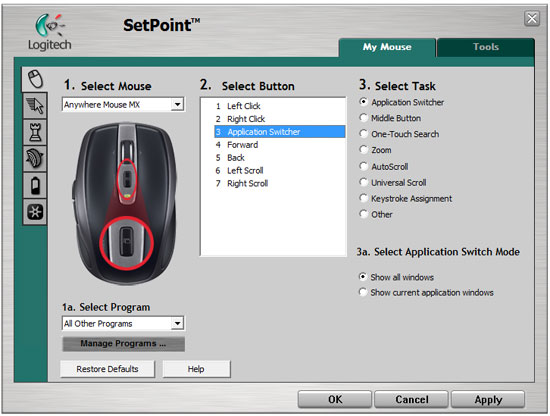This screenshot has height=416, width=550.
Task: Select the Middle Button task option
Action: pos(364,118)
